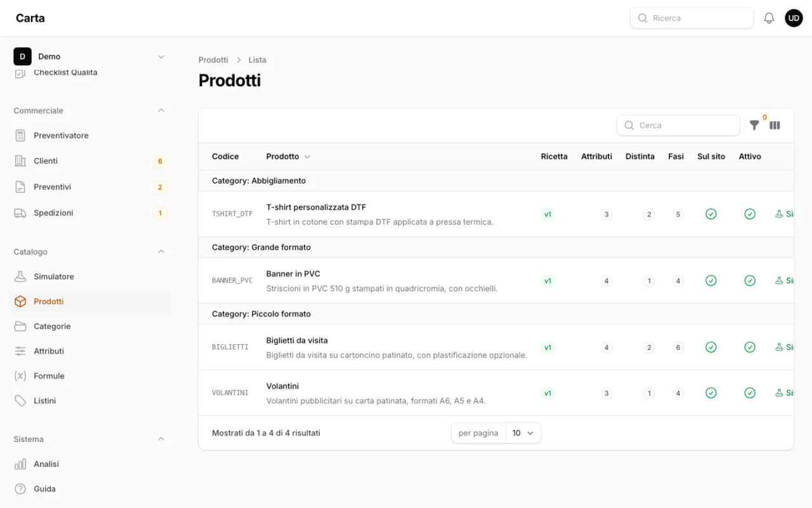Click the BIGLIETTI product code
812x508 pixels.
pos(230,347)
